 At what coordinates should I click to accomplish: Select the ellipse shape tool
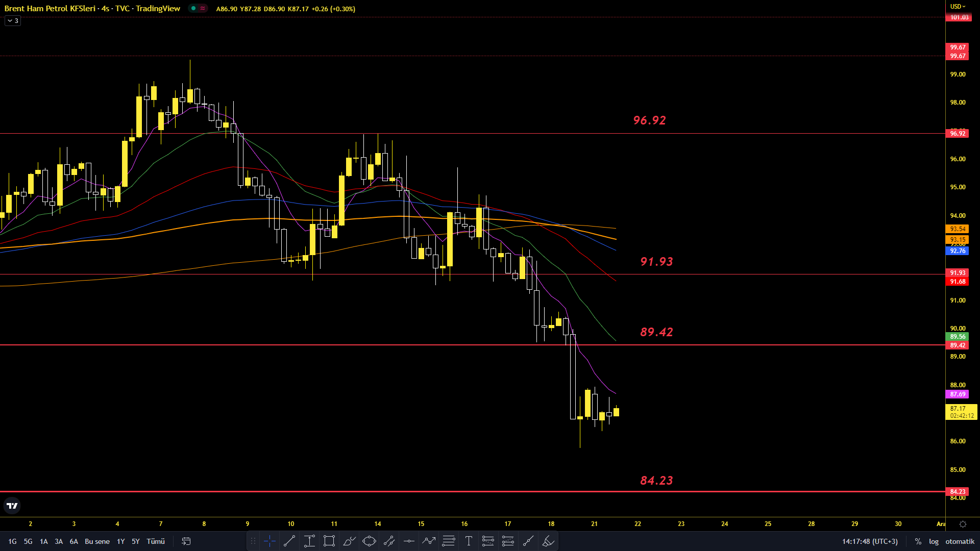tap(369, 541)
